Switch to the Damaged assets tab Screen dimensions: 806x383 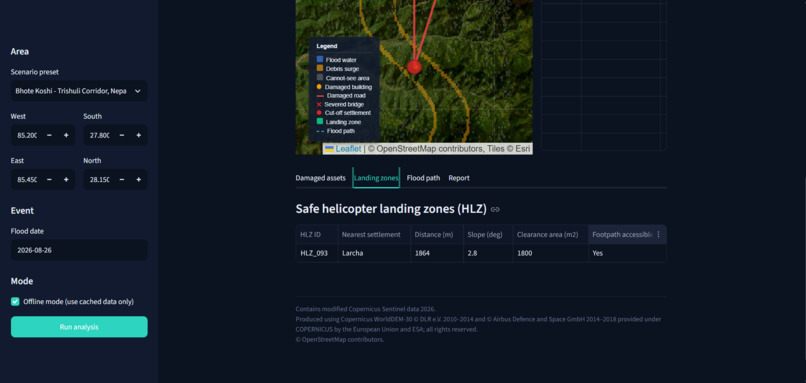tap(320, 178)
